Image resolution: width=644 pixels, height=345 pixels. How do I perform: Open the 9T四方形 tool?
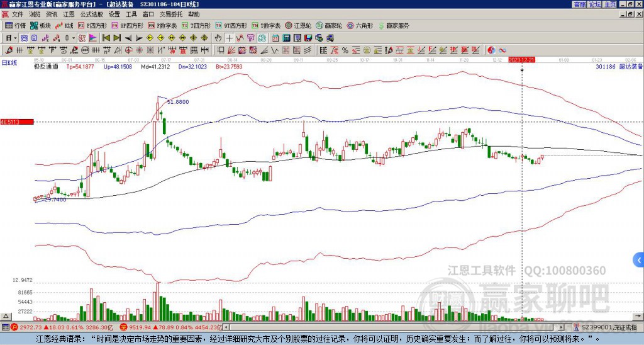pyautogui.click(x=231, y=25)
